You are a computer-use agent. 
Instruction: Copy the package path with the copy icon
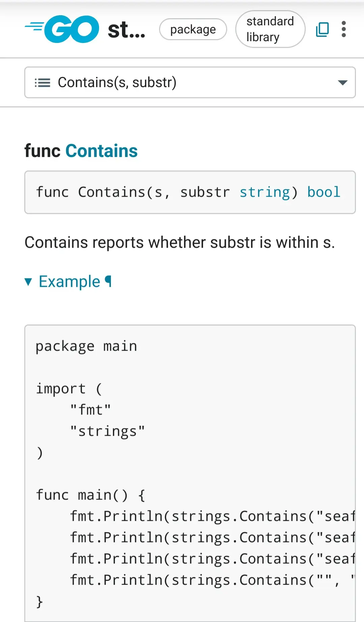coord(322,29)
